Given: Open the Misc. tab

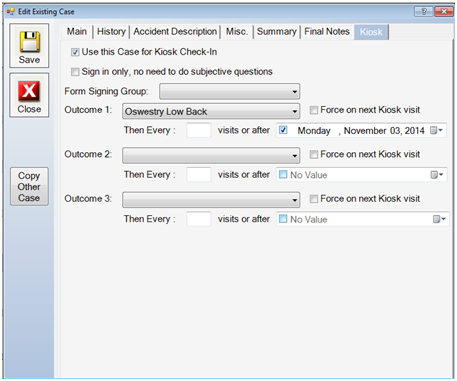Looking at the screenshot, I should 237,32.
